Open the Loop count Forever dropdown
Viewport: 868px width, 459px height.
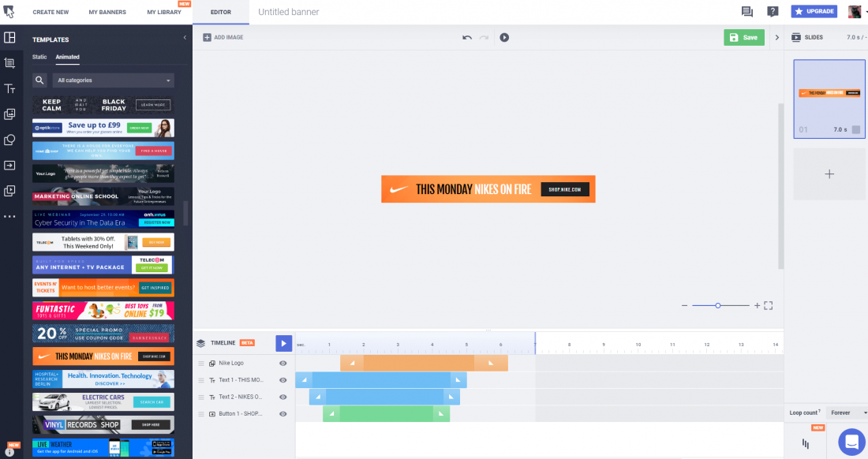coord(847,413)
